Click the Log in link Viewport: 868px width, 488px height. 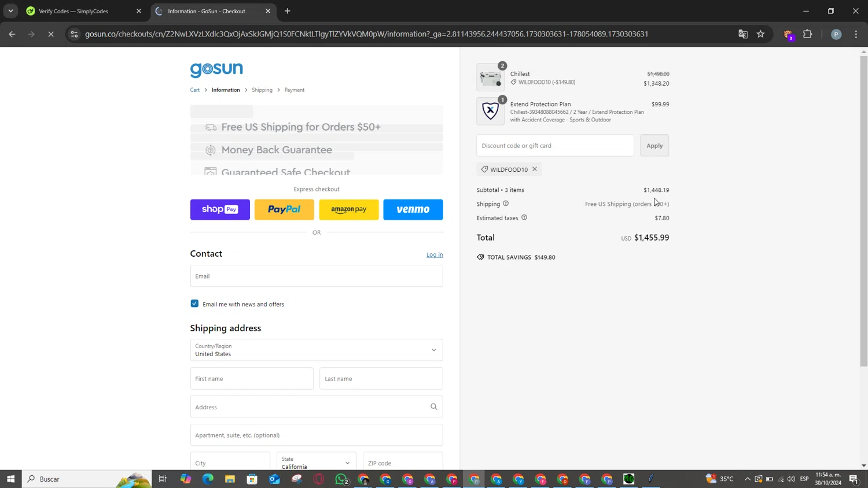[435, 255]
